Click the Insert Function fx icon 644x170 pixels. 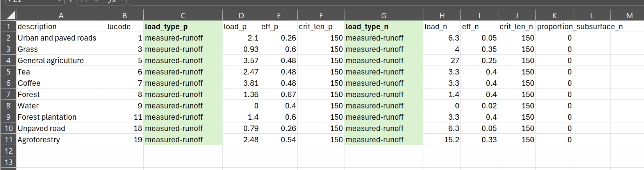click(112, 2)
